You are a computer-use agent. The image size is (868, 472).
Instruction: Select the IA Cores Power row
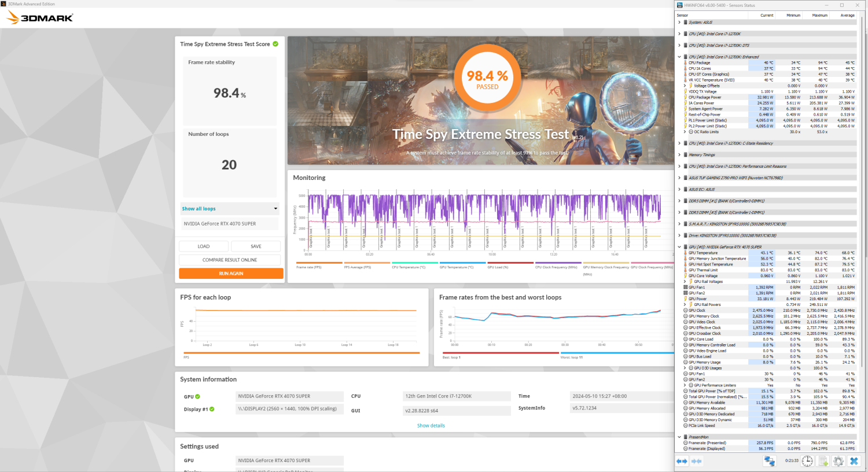click(x=770, y=103)
